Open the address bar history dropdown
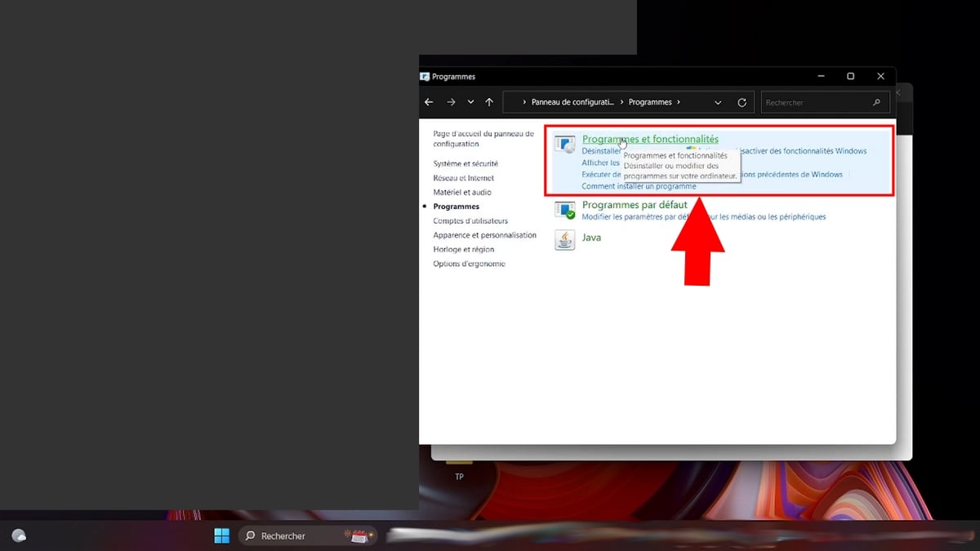Viewport: 980px width, 551px height. (718, 102)
